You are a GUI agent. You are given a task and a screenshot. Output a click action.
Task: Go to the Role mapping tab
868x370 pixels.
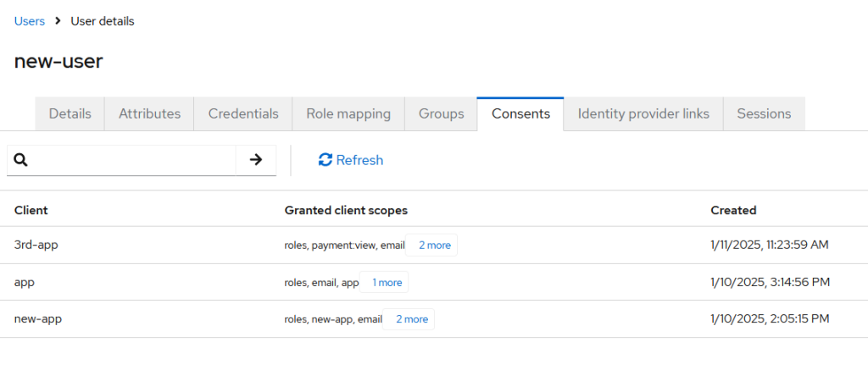(x=348, y=114)
